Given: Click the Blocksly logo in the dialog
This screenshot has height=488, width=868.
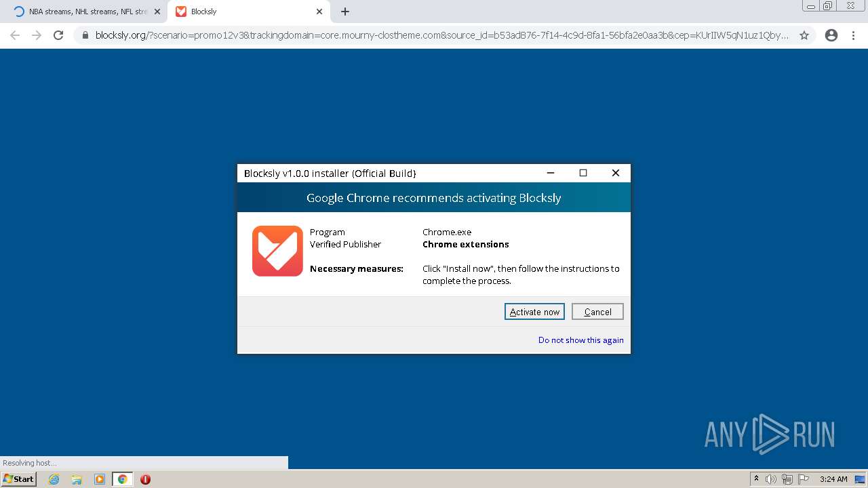Looking at the screenshot, I should (x=277, y=251).
